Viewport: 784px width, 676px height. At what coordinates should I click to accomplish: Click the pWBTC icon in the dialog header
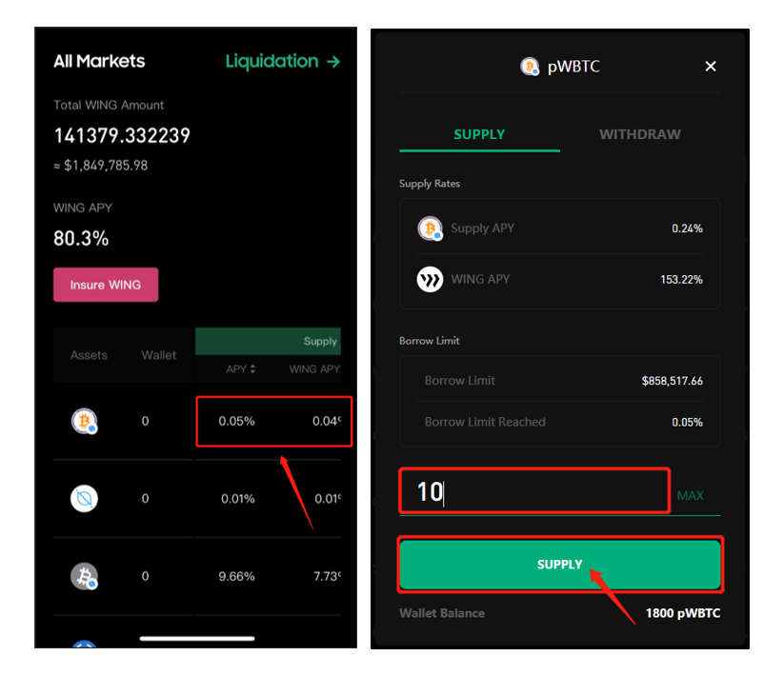tap(531, 67)
